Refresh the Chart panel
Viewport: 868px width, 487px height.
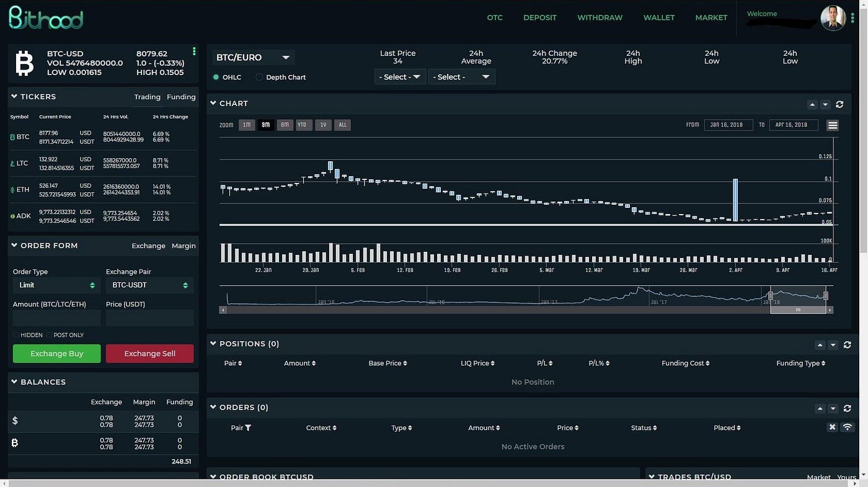point(839,104)
